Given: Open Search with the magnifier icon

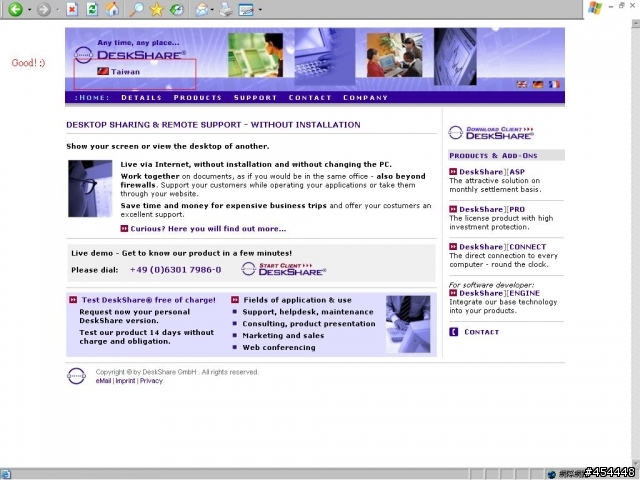Looking at the screenshot, I should point(136,9).
